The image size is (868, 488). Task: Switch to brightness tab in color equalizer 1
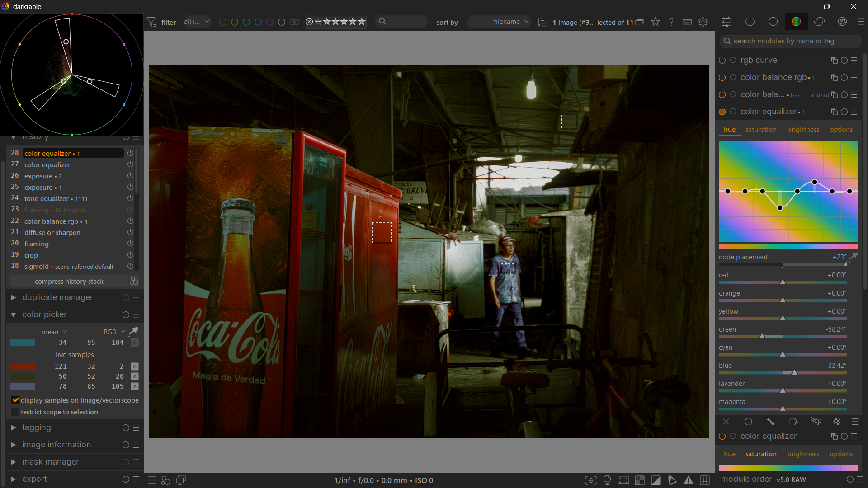coord(803,130)
